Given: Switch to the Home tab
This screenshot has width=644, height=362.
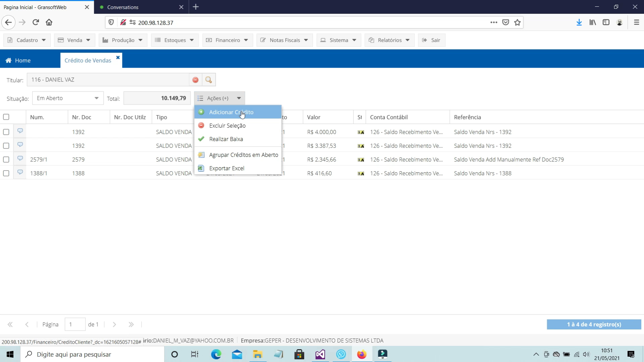Looking at the screenshot, I should pos(18,60).
